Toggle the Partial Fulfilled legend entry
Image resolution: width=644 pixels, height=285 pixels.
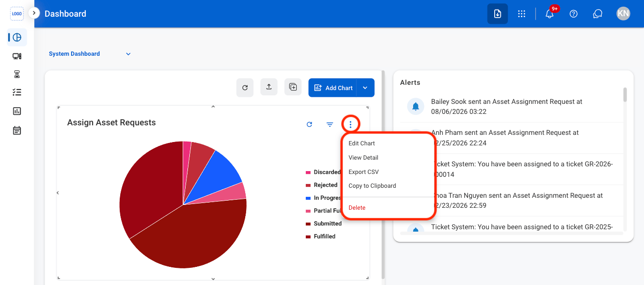click(324, 211)
